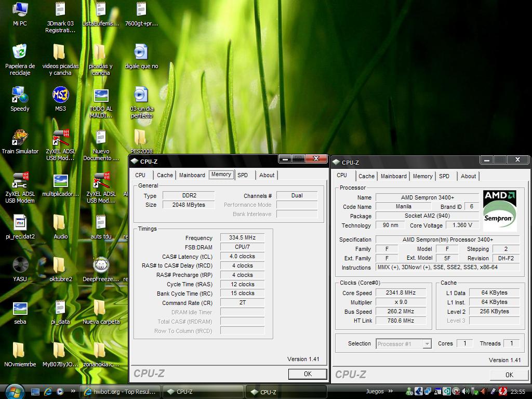
Task: Open Cache tab in right CPU-Z window
Action: [x=366, y=176]
